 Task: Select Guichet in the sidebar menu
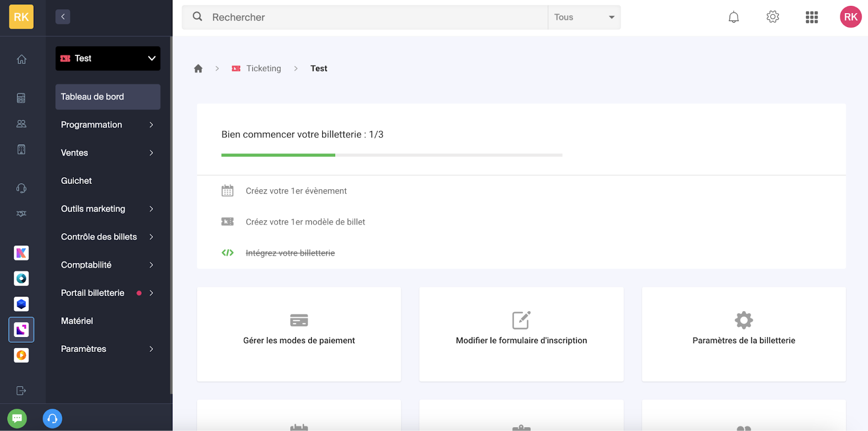pyautogui.click(x=76, y=181)
